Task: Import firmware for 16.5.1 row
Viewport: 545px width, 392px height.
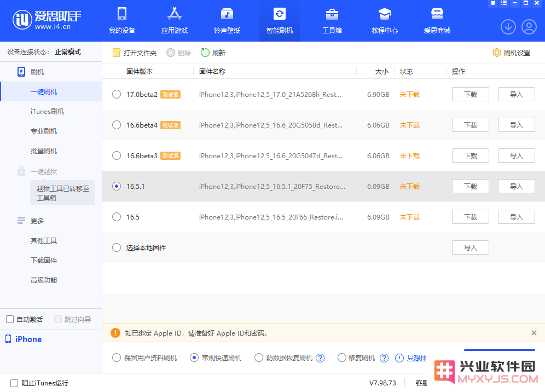Action: 516,186
